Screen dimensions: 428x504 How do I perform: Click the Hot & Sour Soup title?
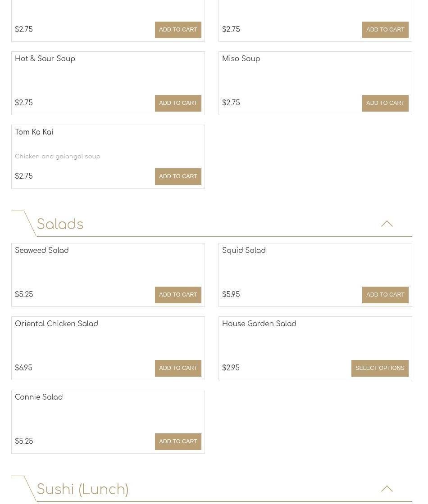[45, 59]
